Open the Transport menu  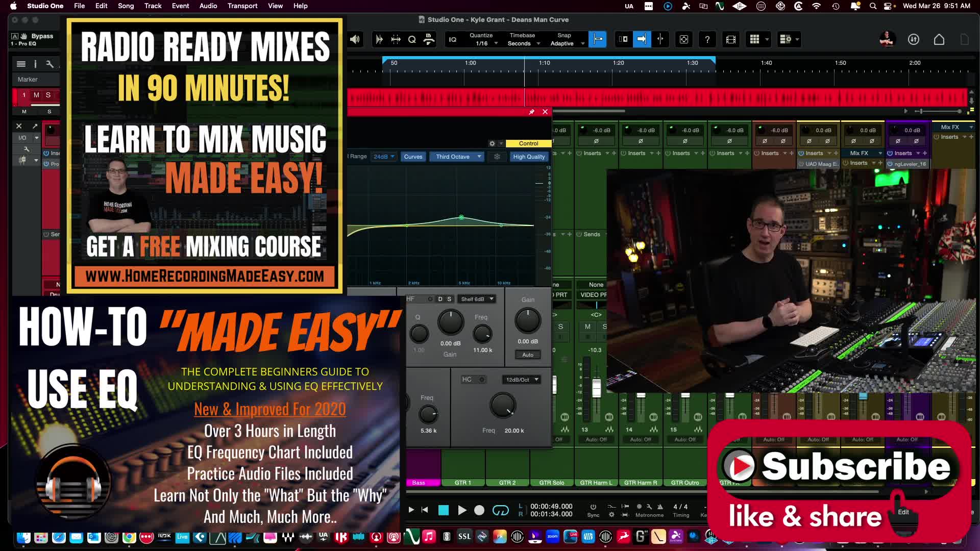242,6
